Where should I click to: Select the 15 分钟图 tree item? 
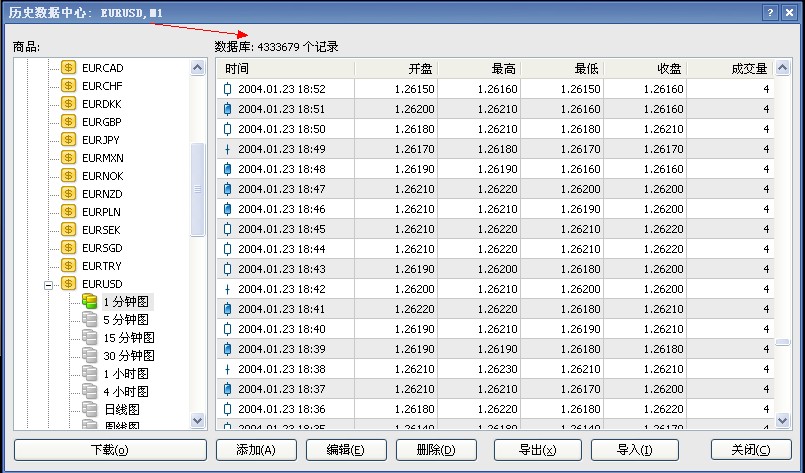point(128,338)
